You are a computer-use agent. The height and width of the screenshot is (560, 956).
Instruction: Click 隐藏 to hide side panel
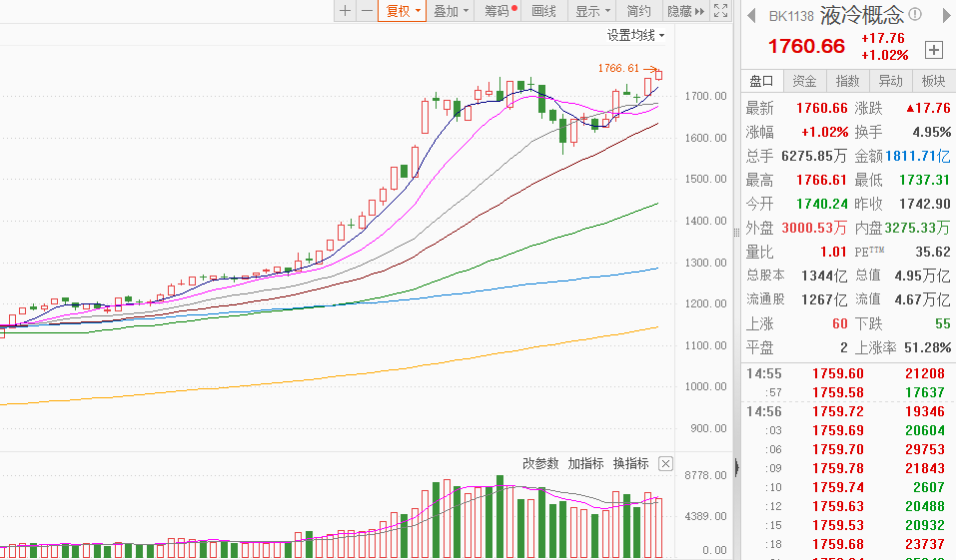tap(686, 11)
